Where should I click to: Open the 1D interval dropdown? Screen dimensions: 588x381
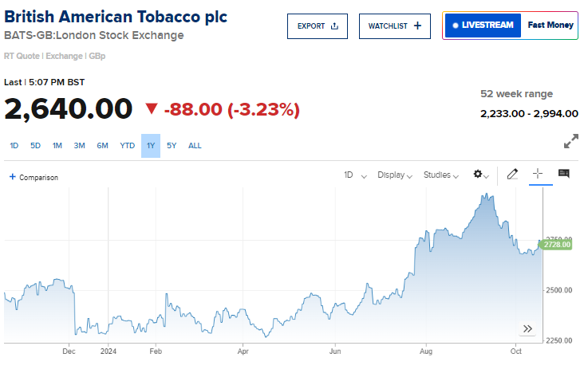tap(355, 175)
